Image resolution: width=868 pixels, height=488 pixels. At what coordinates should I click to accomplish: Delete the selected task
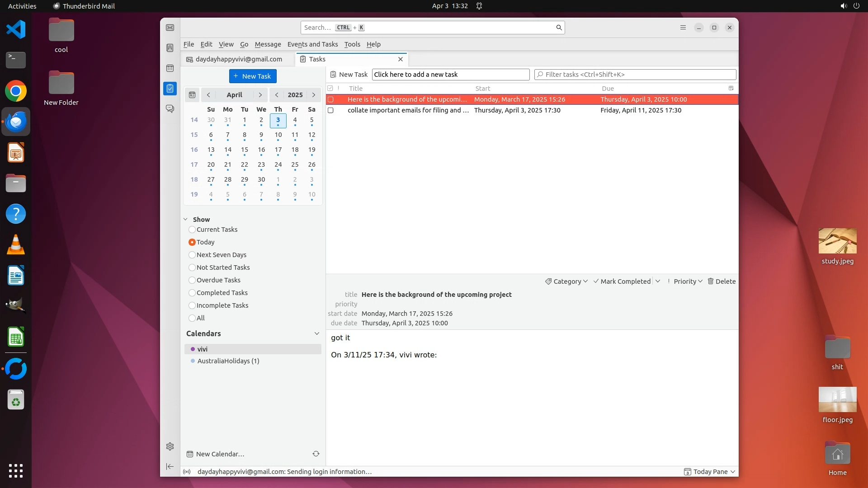pyautogui.click(x=722, y=281)
